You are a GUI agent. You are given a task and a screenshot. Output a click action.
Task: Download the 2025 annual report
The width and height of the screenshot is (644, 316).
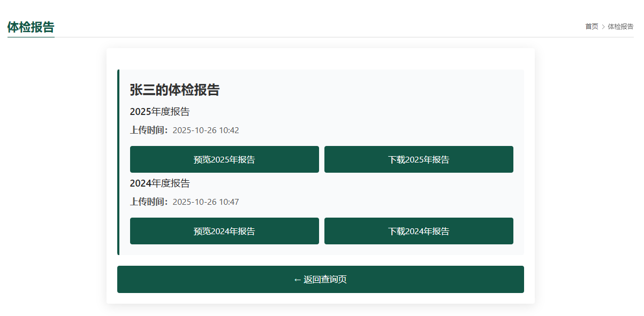pos(419,159)
